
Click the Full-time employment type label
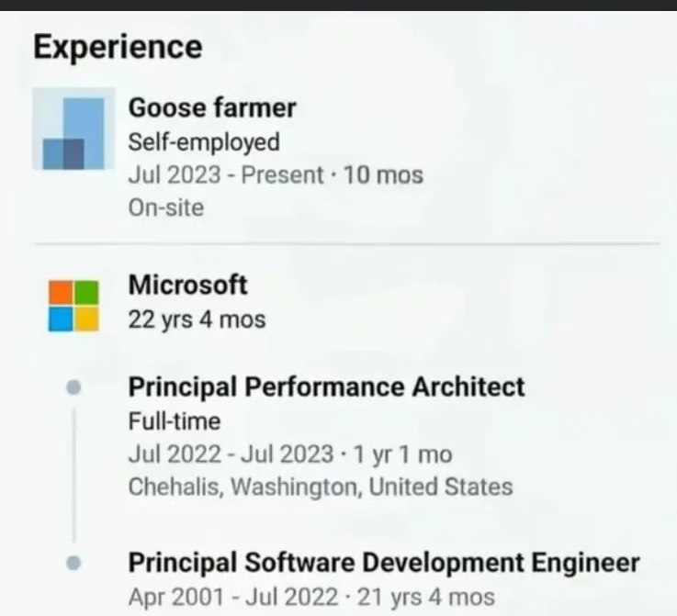tap(175, 421)
